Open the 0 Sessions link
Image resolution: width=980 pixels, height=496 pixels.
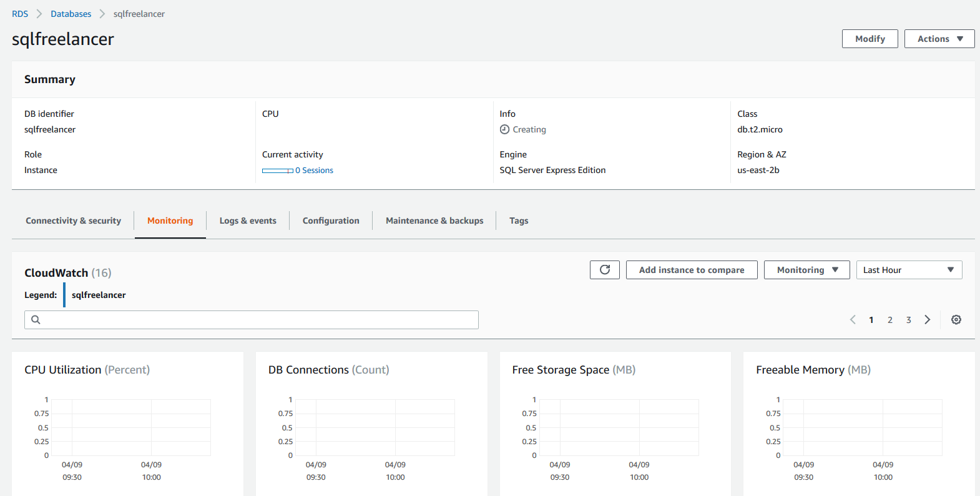[315, 170]
